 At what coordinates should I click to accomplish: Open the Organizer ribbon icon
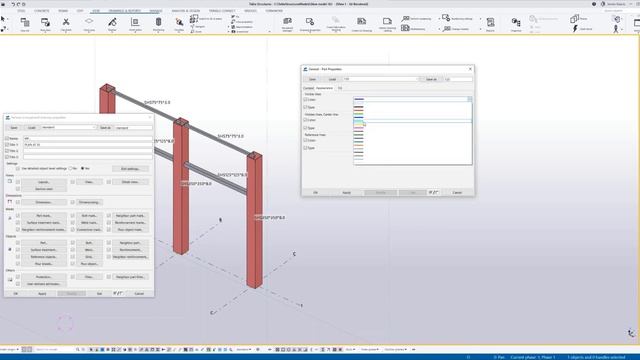click(x=516, y=22)
